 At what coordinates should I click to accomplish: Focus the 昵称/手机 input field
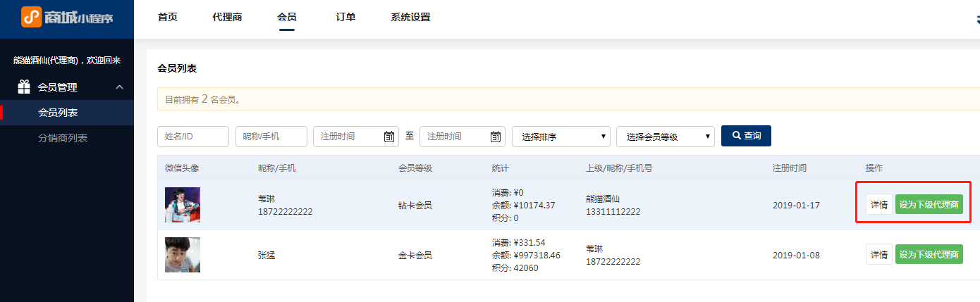(x=271, y=137)
